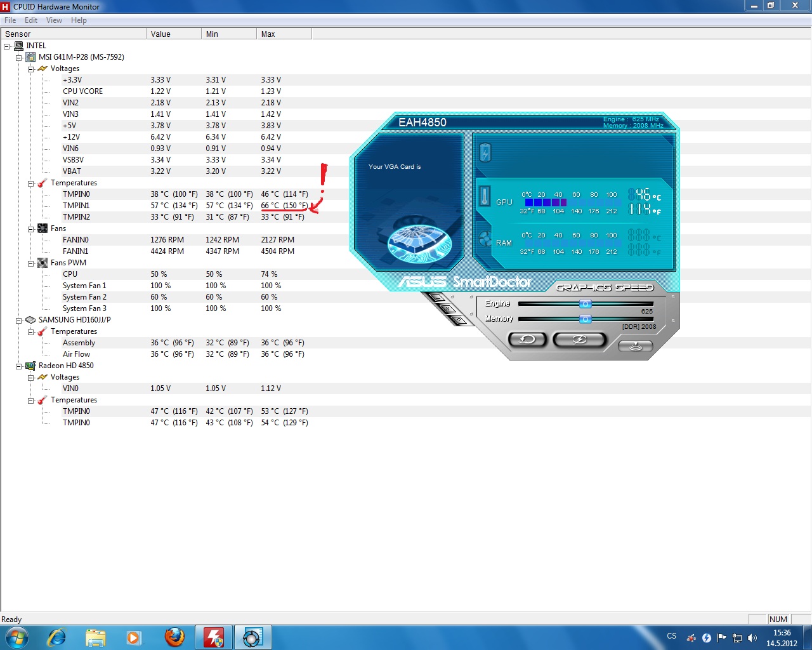
Task: Click the Sensor column header
Action: [73, 34]
